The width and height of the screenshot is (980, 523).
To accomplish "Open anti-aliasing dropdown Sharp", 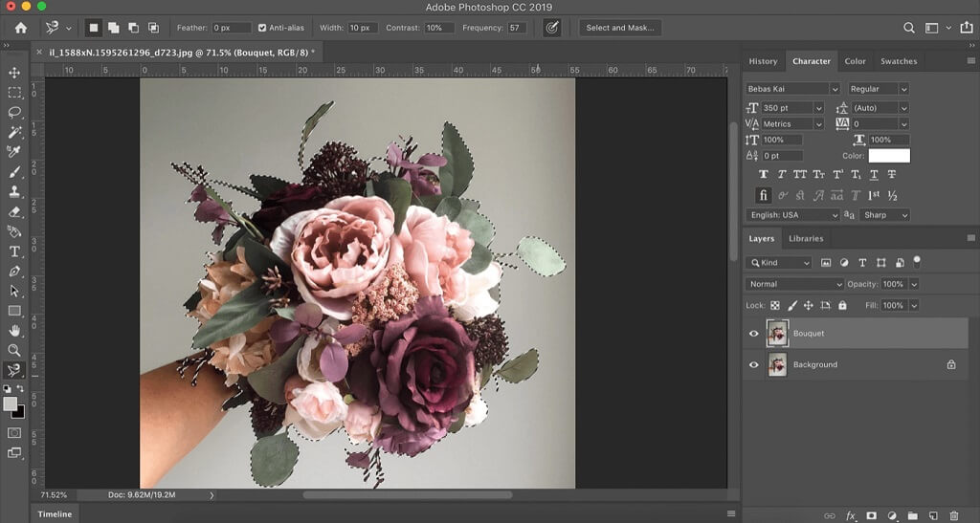I will pos(884,215).
